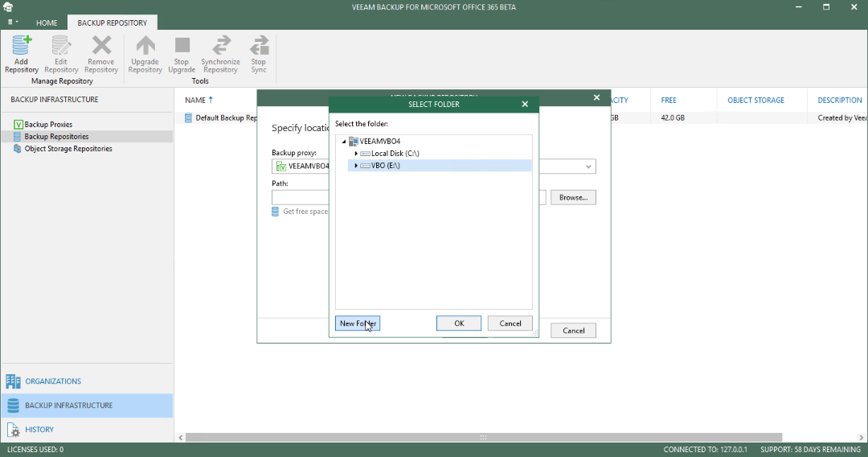Click the New Folder button
Image resolution: width=868 pixels, height=457 pixels.
pos(358,323)
